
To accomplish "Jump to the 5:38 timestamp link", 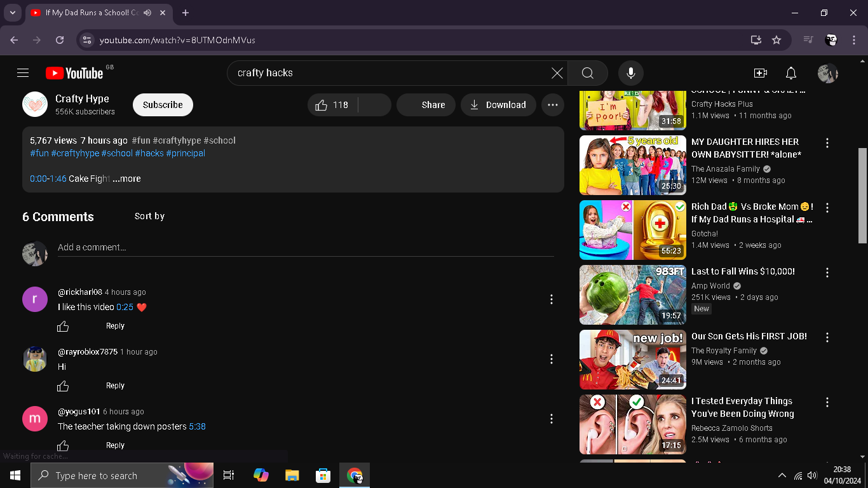I will pos(198,426).
